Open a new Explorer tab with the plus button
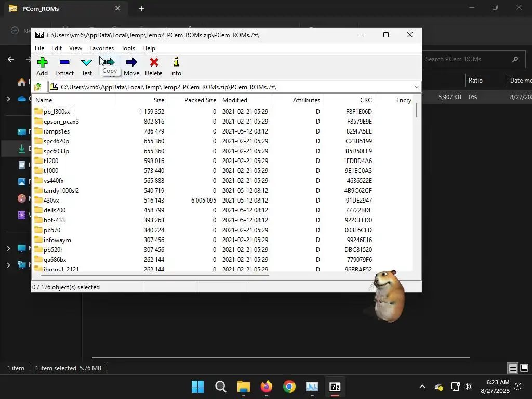Viewport: 532px width, 399px height. [141, 9]
